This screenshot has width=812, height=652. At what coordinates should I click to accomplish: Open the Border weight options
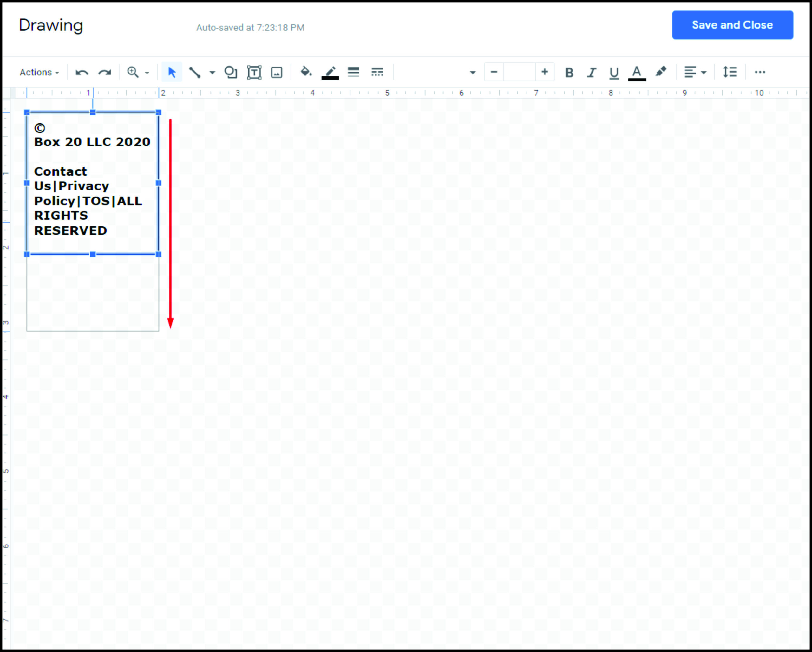coord(353,72)
